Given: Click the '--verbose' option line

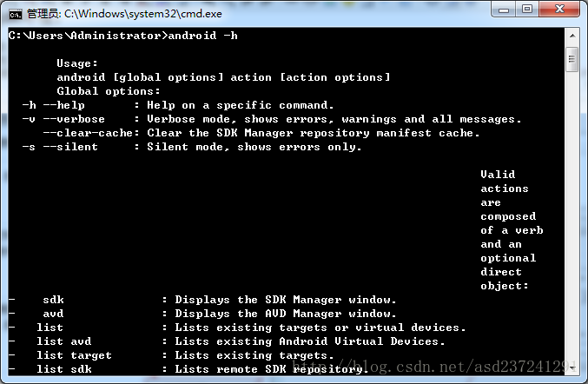Looking at the screenshot, I should point(272,119).
